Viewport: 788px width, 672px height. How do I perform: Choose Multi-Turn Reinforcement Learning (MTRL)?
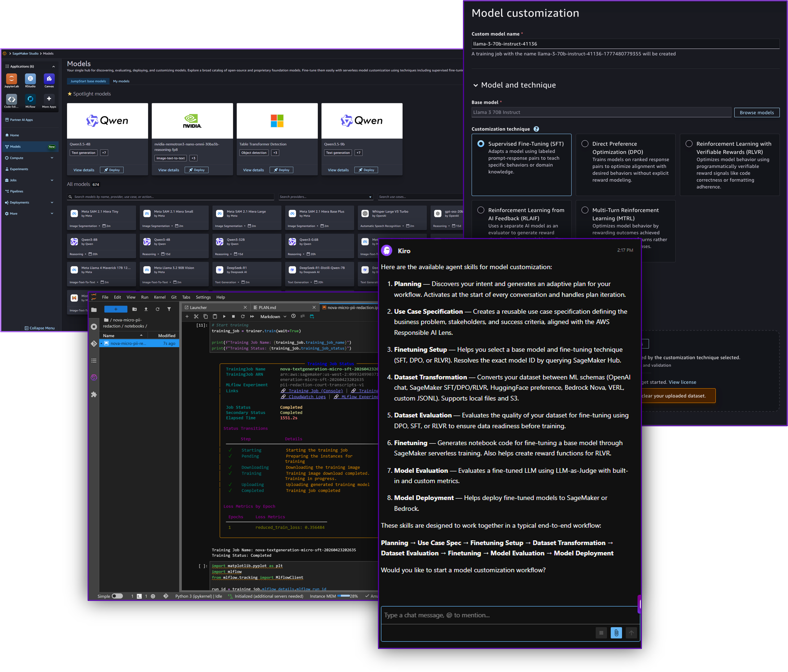point(585,210)
